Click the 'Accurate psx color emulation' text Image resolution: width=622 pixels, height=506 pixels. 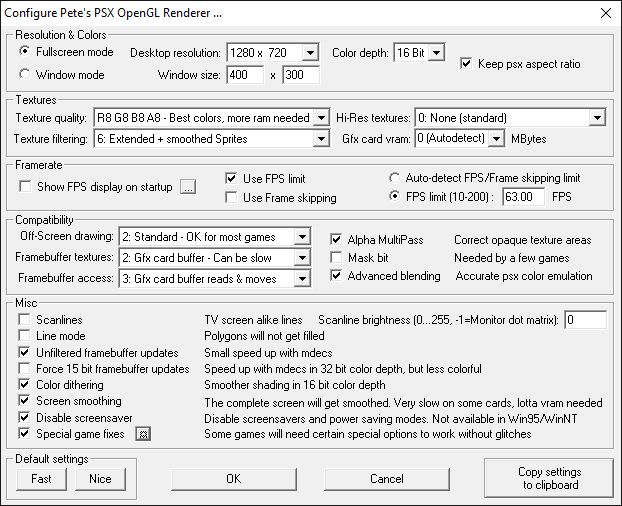point(524,276)
